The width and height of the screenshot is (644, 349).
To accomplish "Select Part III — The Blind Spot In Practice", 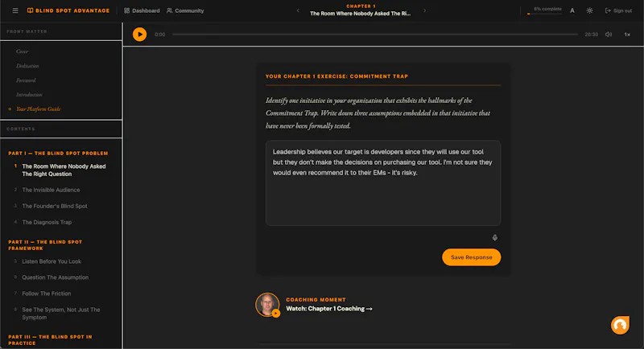I will tap(50, 340).
